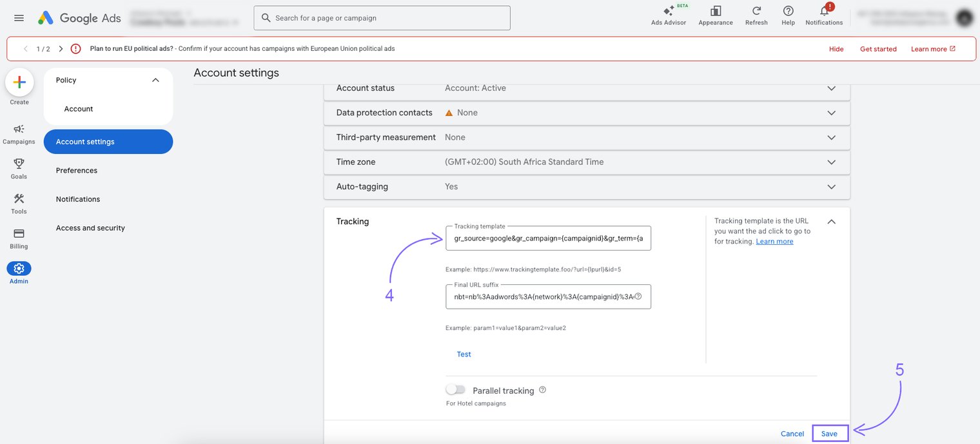This screenshot has width=980, height=444.
Task: Click the Create plus button
Action: point(19,82)
